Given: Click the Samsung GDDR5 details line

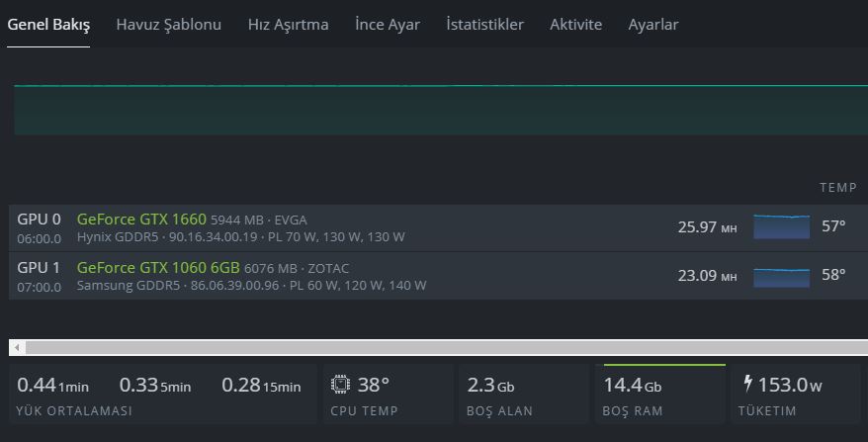Looking at the screenshot, I should click(251, 285).
